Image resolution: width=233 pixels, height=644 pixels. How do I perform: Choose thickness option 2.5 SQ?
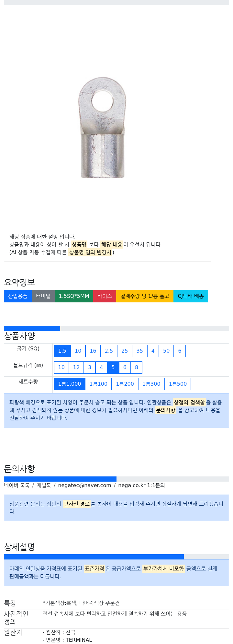pyautogui.click(x=109, y=351)
